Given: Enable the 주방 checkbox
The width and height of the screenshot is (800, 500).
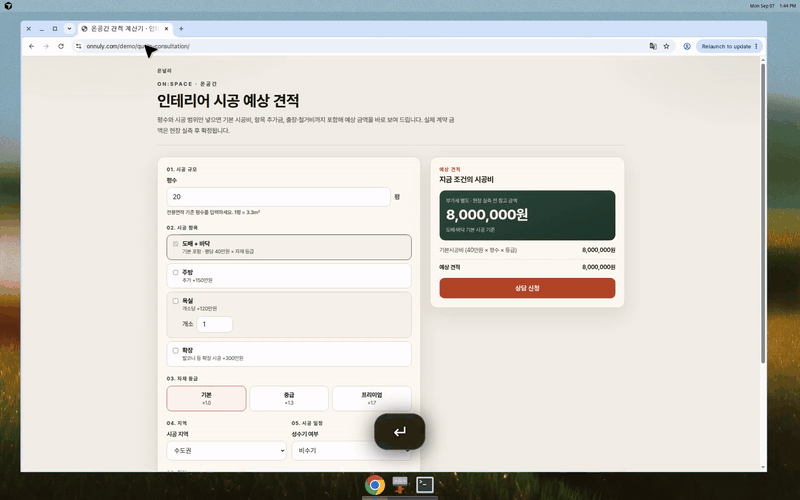Looking at the screenshot, I should pos(176,272).
